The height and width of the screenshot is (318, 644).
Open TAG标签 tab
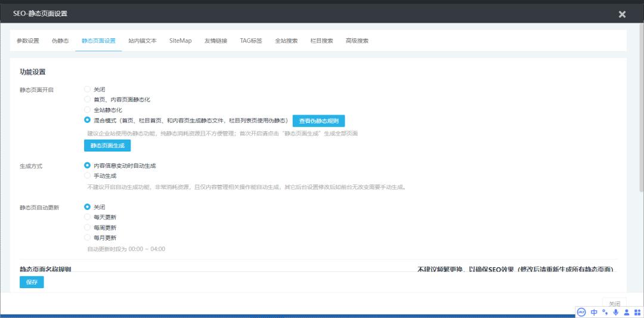click(251, 41)
